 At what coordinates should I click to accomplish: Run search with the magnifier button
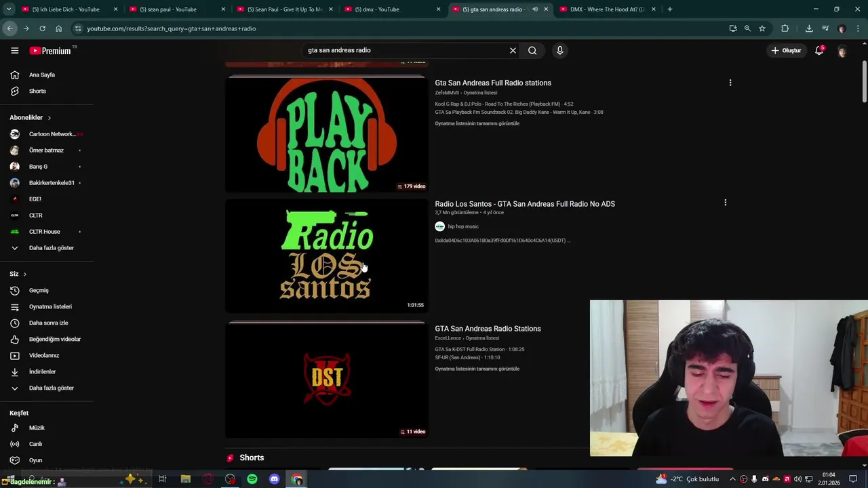click(532, 50)
